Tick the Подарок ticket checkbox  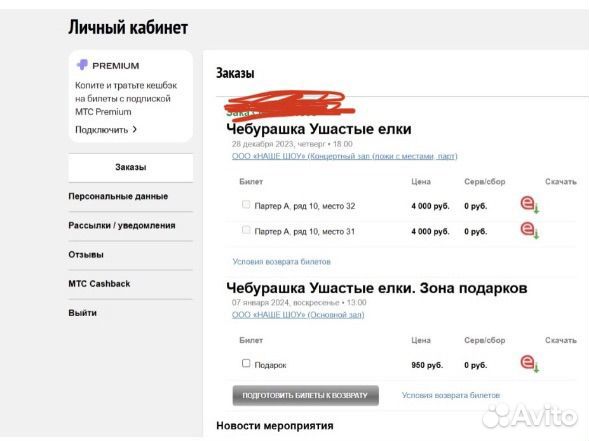coord(246,363)
